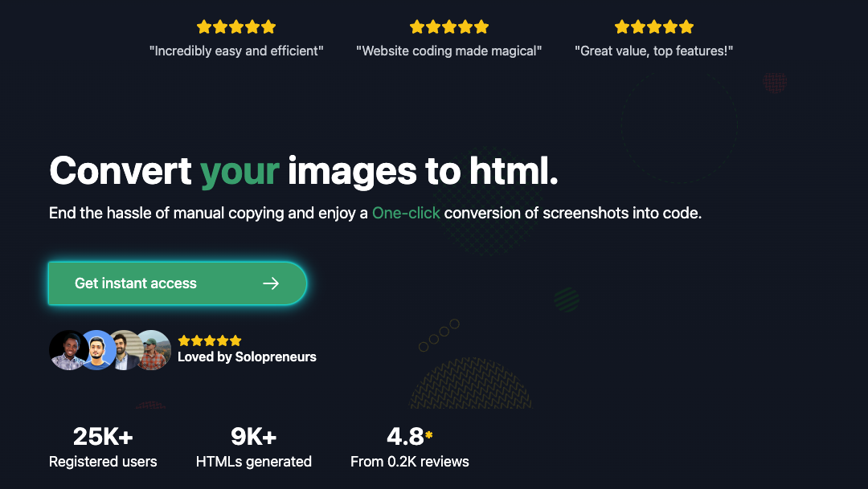Click the "Great value, top features!" review quote
Image resolution: width=868 pixels, height=489 pixels.
653,51
